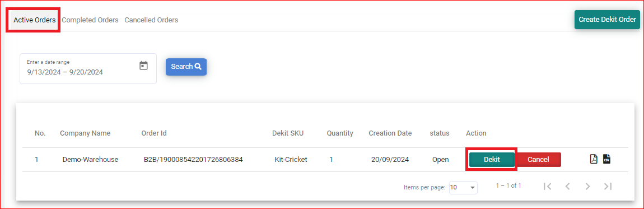Click Create Dekit Order button
The height and width of the screenshot is (209, 644).
coord(607,19)
